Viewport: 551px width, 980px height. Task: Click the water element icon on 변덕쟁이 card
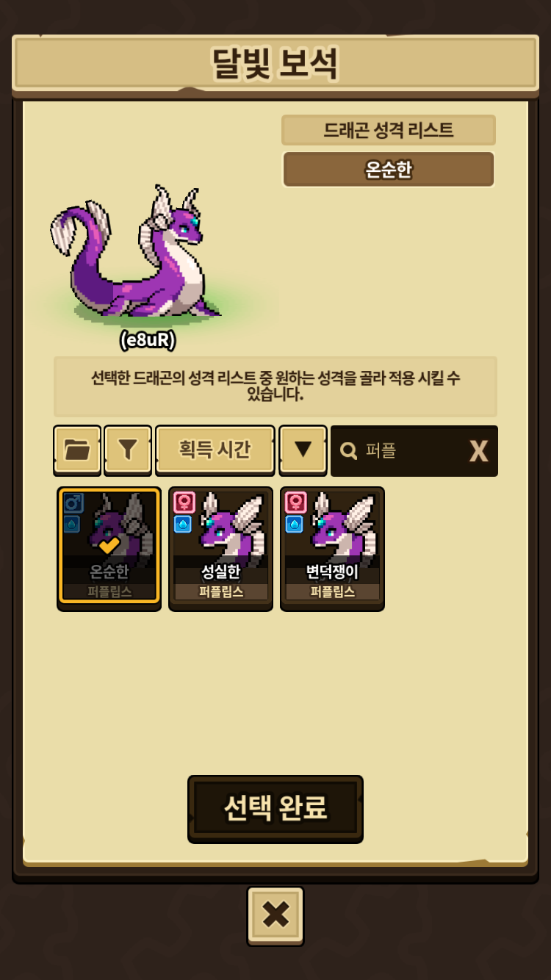point(295,524)
